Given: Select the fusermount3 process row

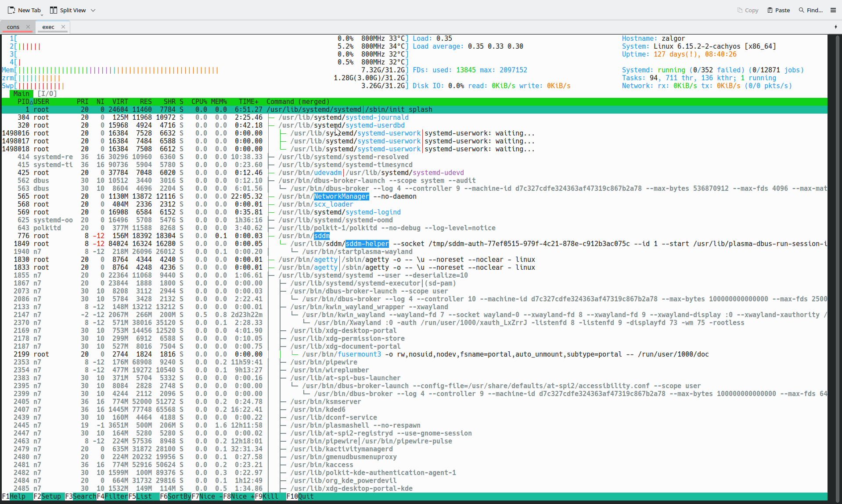Looking at the screenshot, I should 414,354.
